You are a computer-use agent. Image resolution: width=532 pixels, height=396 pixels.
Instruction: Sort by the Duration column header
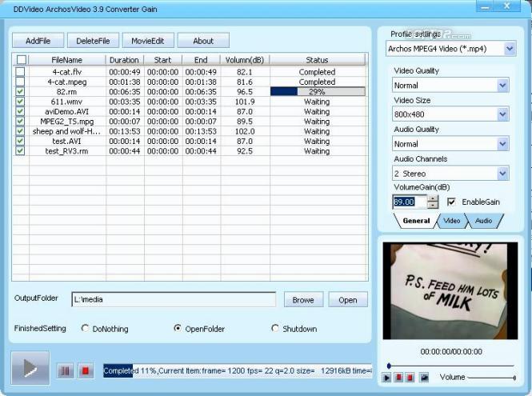124,60
